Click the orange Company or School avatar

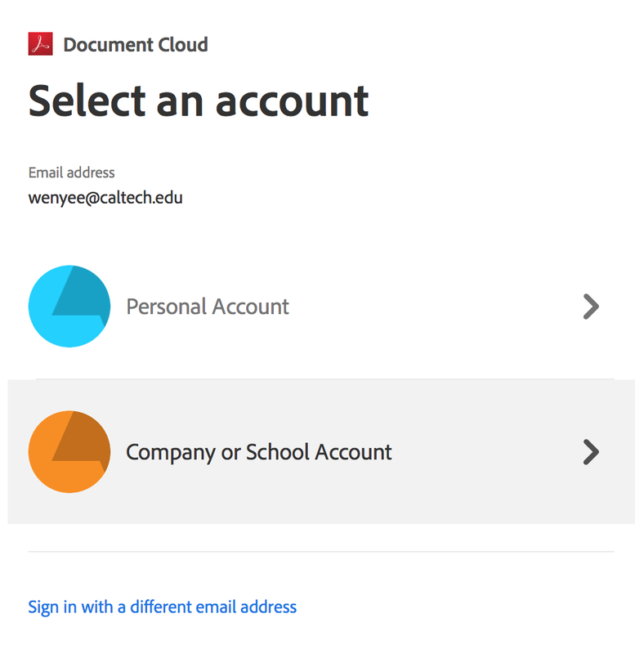[x=69, y=452]
